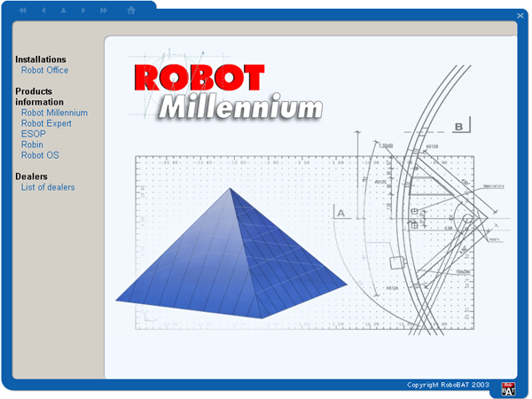View the List of dealers
The width and height of the screenshot is (532, 399).
[48, 187]
